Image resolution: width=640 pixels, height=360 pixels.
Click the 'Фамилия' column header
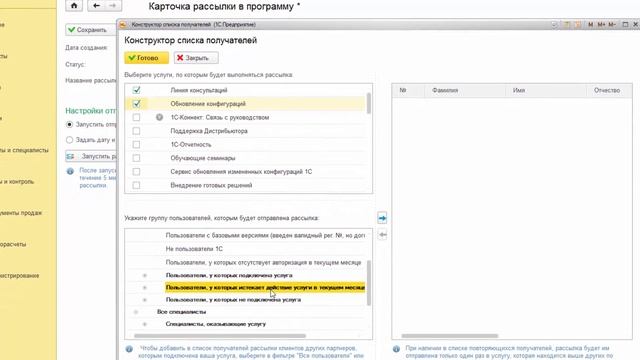[465, 90]
